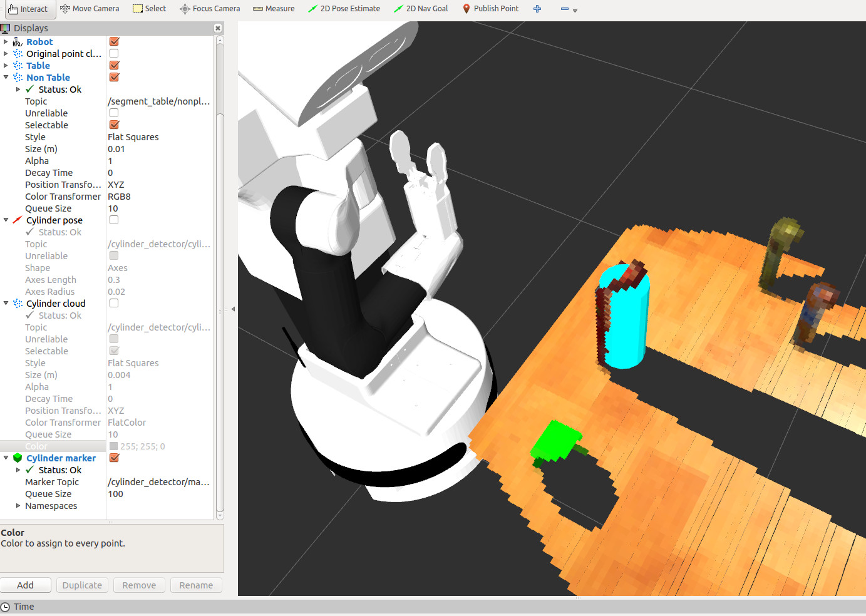Click the Select tool in toolbar
Viewport: 866px width, 616px height.
[150, 9]
